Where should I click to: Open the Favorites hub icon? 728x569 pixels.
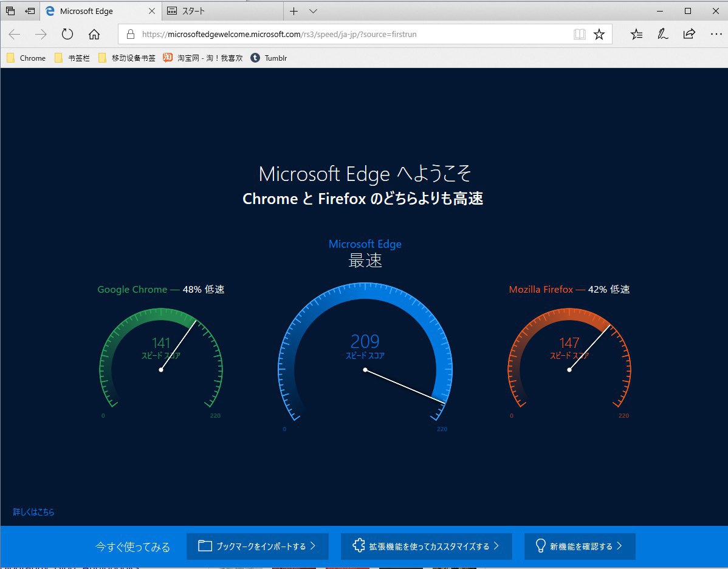(636, 35)
